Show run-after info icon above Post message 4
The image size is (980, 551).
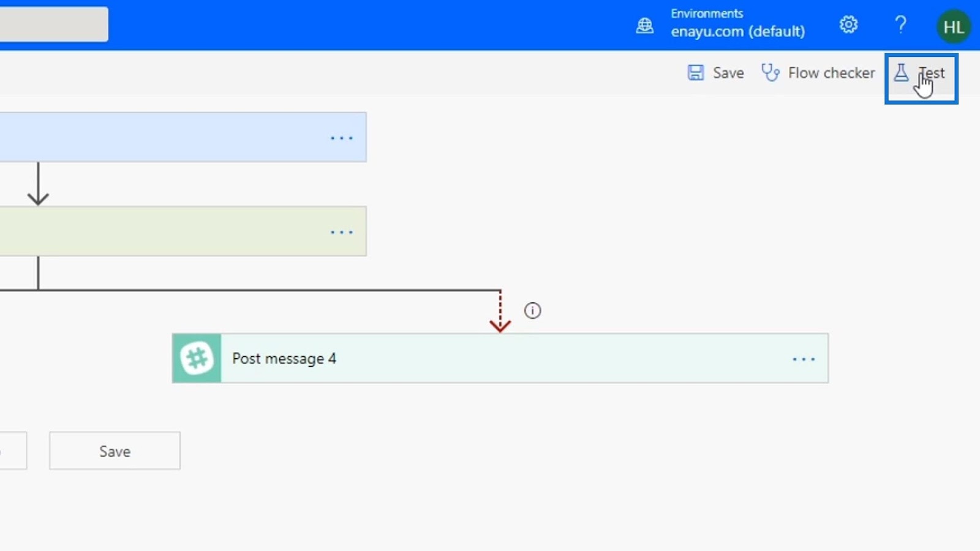[532, 311]
